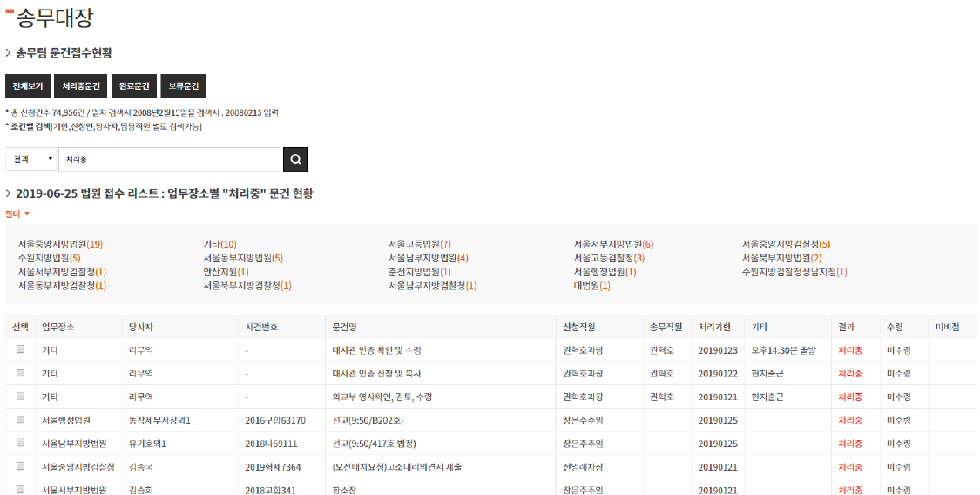Filter by 수원지방검찰청성남지청(1)

[794, 272]
